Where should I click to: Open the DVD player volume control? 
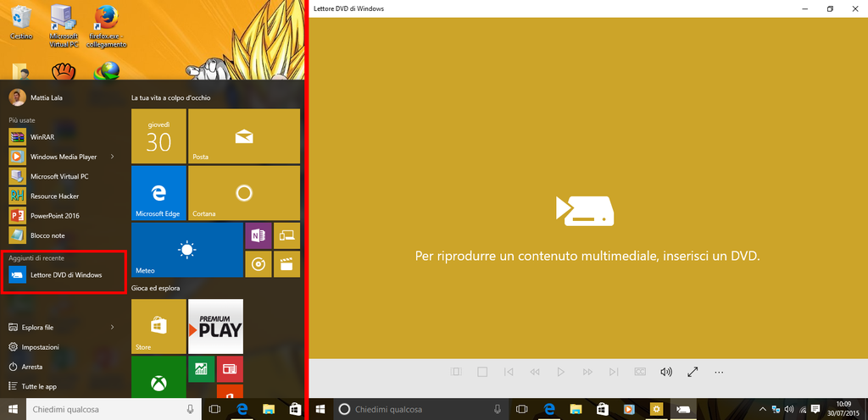point(666,373)
